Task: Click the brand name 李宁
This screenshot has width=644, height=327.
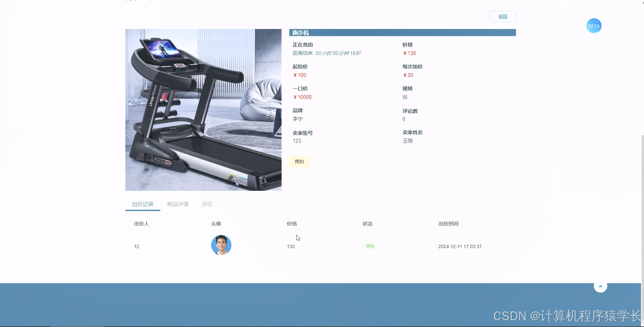Action: point(298,119)
